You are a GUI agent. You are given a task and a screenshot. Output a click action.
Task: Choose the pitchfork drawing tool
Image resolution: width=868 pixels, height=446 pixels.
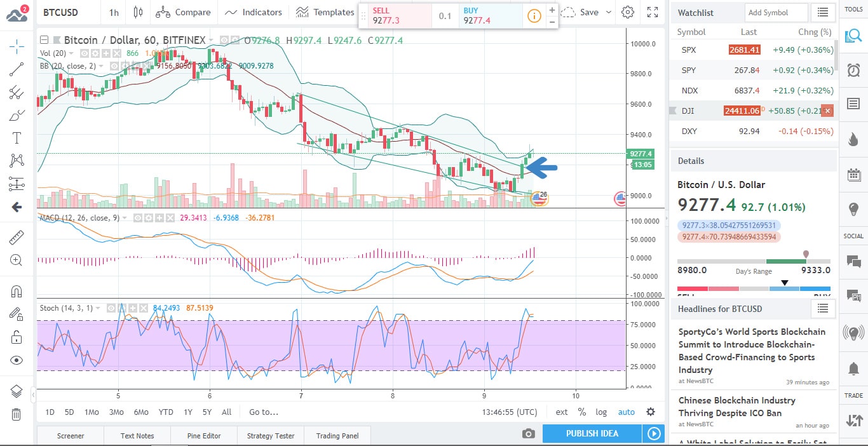click(17, 92)
